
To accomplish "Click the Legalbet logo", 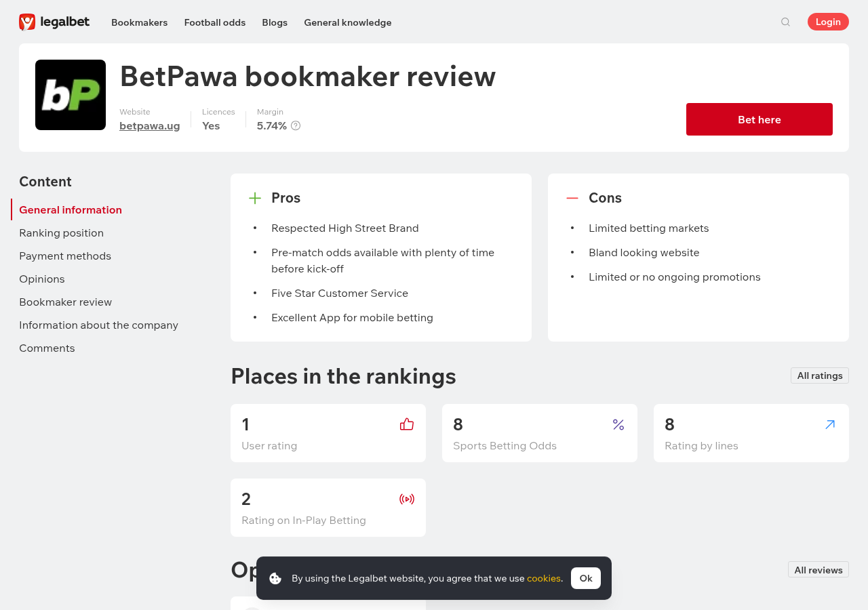I will point(54,22).
